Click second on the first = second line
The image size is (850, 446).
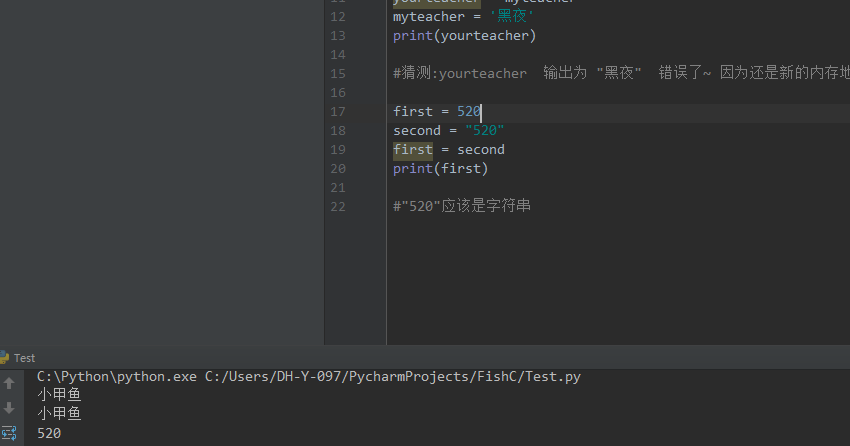coord(481,150)
